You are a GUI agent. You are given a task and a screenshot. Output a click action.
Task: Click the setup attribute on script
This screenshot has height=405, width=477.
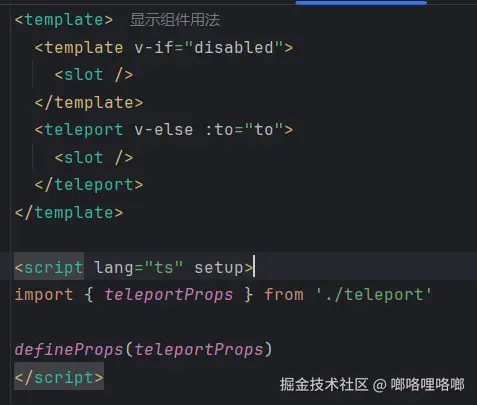click(219, 267)
